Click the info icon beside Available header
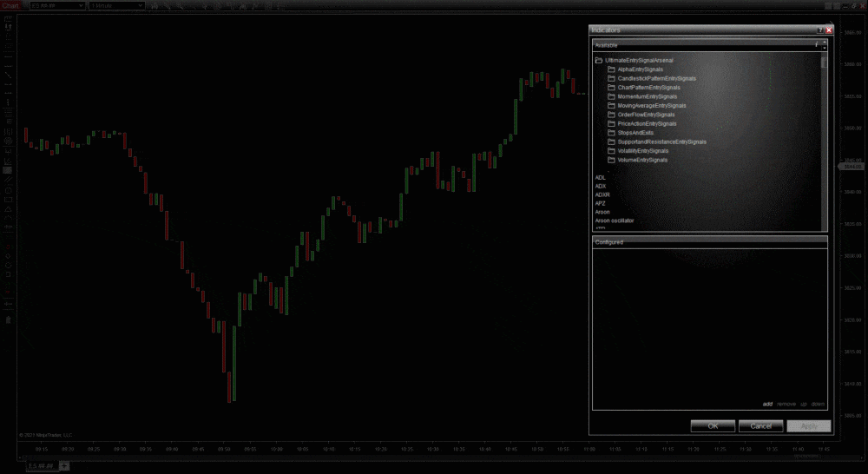Screen dimensions: 868x474 tap(816, 43)
